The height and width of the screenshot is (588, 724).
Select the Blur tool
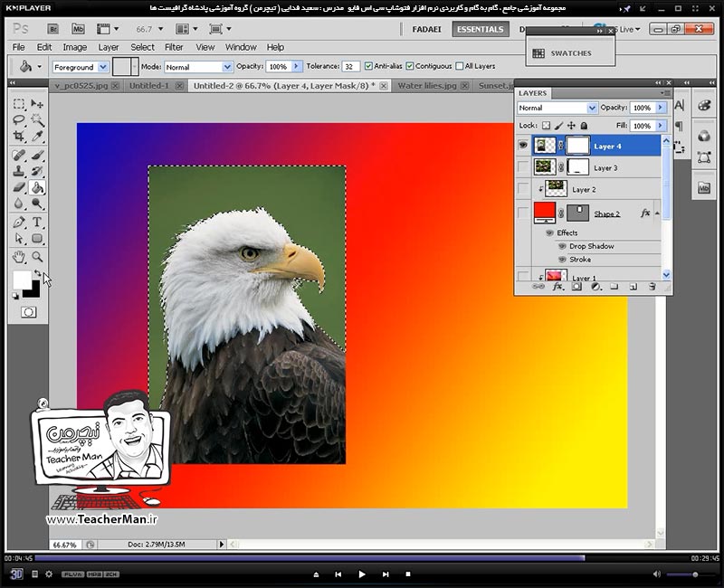click(19, 203)
